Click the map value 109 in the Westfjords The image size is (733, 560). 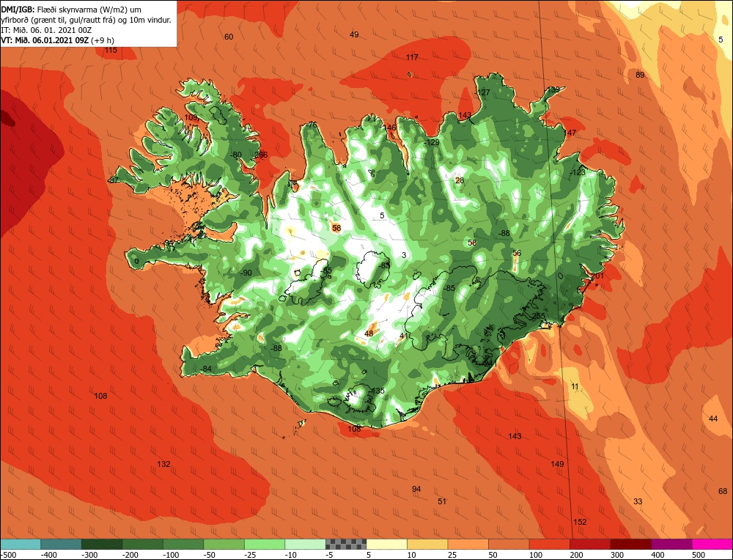coord(191,117)
